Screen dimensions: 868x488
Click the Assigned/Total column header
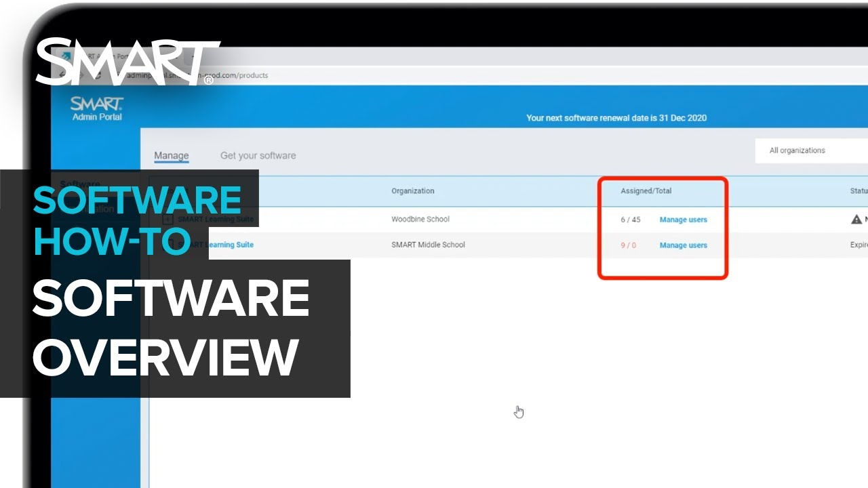[646, 191]
